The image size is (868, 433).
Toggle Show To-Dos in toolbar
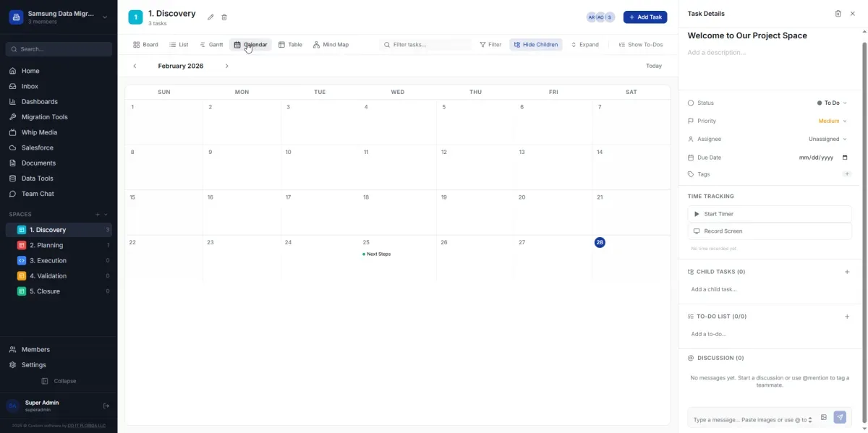click(640, 45)
